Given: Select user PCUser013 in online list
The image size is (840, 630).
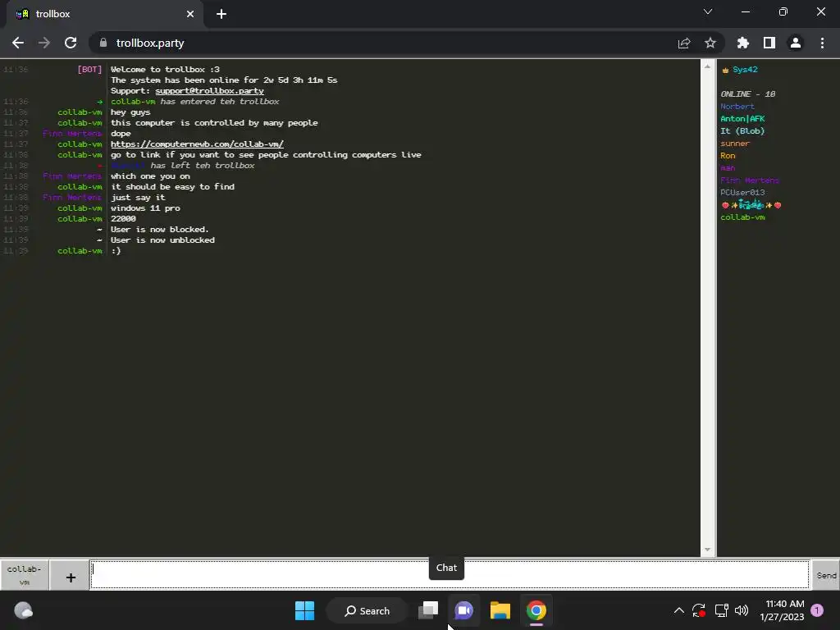Looking at the screenshot, I should [742, 192].
